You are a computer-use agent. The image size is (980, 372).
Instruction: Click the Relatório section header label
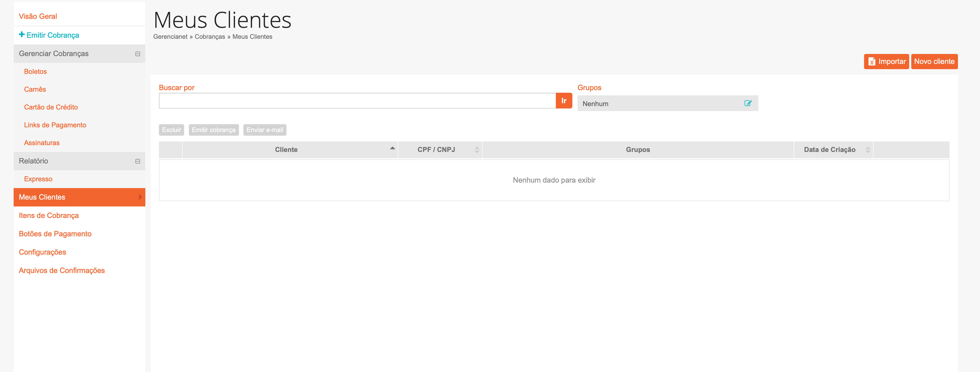(34, 161)
